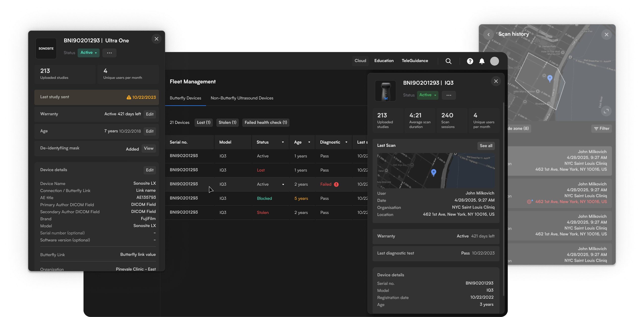Open more options menu in IQ3 panel

point(449,95)
